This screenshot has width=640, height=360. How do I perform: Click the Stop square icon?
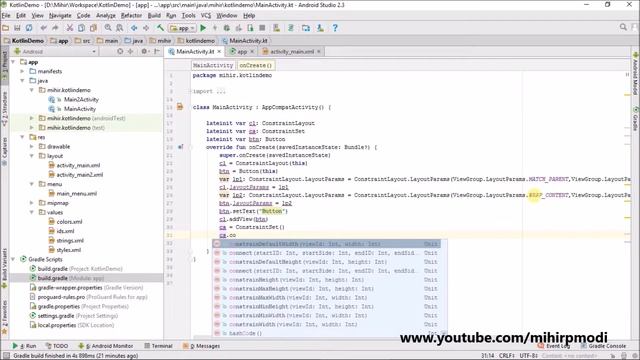pos(262,28)
